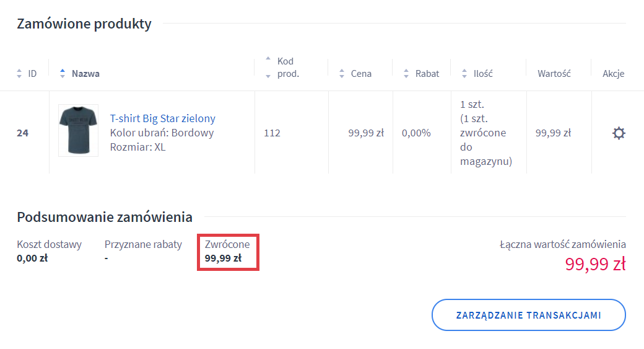Viewport: 644px width, 349px height.
Task: Sort by the Nazwa column header
Action: click(x=85, y=74)
